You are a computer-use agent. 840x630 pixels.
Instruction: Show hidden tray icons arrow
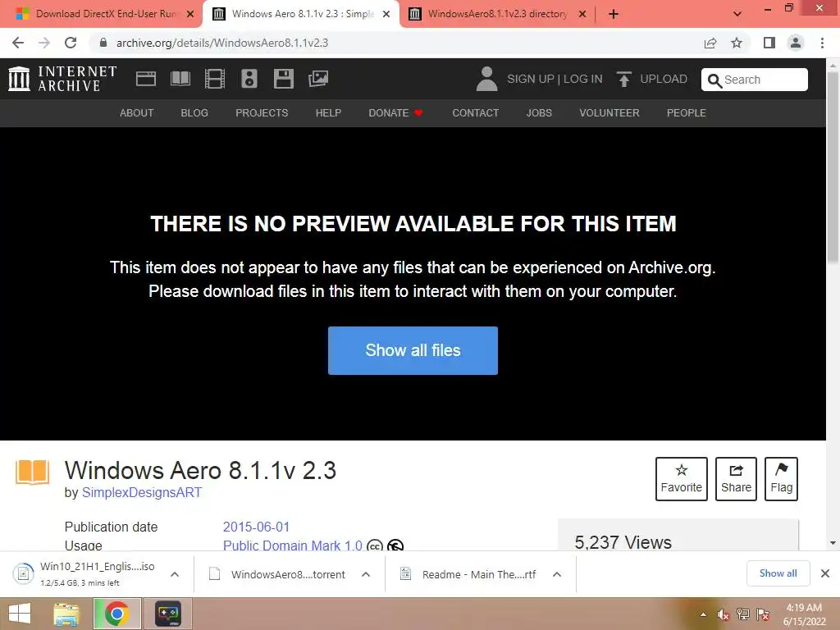[x=703, y=614]
